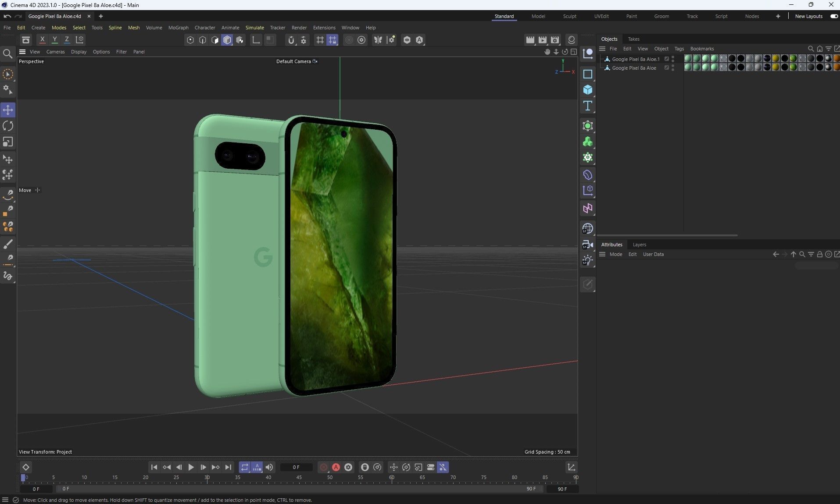Screen dimensions: 840x504
Task: Go to end of animation
Action: click(228, 467)
